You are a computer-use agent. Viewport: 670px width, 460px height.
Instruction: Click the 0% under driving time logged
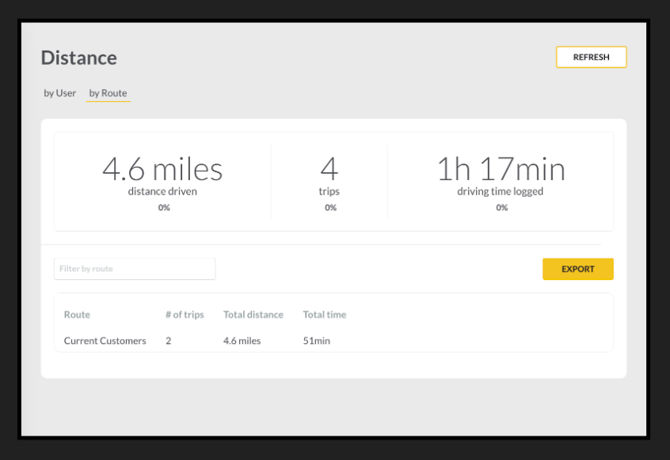coord(502,208)
